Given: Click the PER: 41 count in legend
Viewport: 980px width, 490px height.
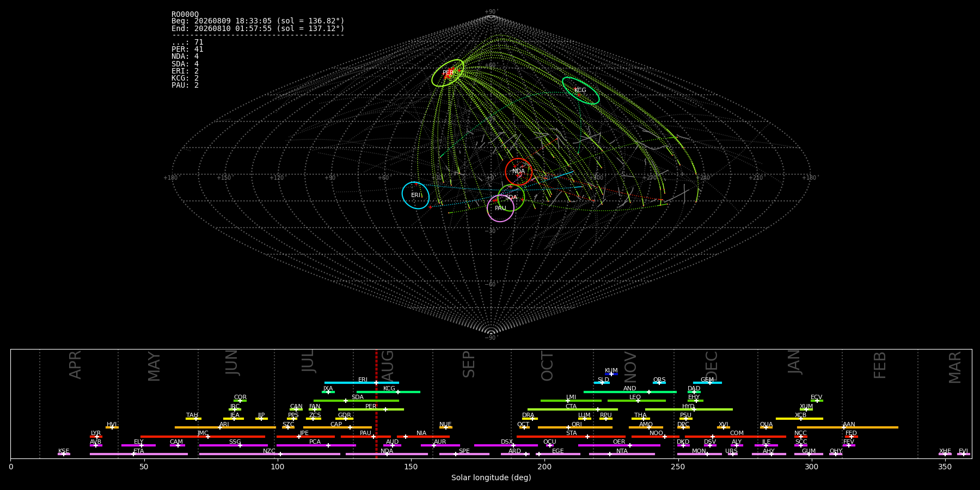Looking at the screenshot, I should (x=187, y=50).
